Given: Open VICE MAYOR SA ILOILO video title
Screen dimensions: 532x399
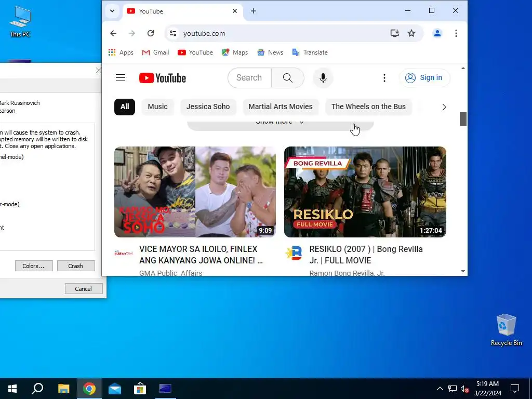Looking at the screenshot, I should pyautogui.click(x=201, y=255).
